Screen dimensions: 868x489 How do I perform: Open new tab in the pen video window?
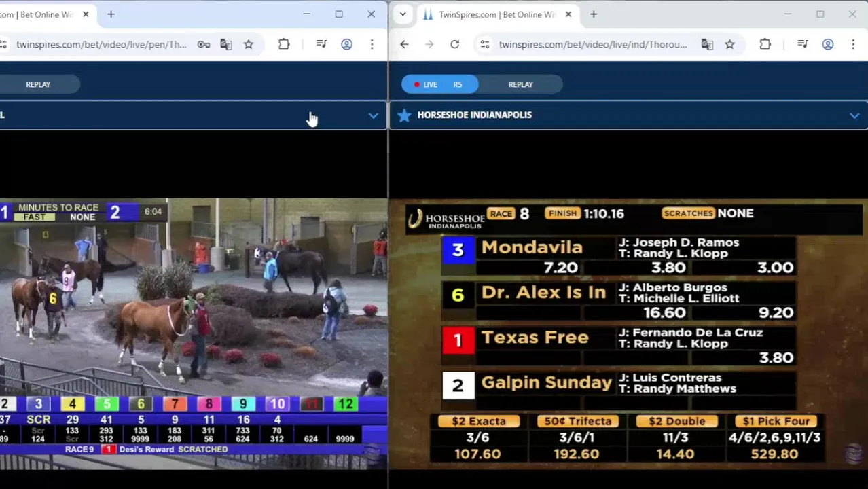point(111,14)
